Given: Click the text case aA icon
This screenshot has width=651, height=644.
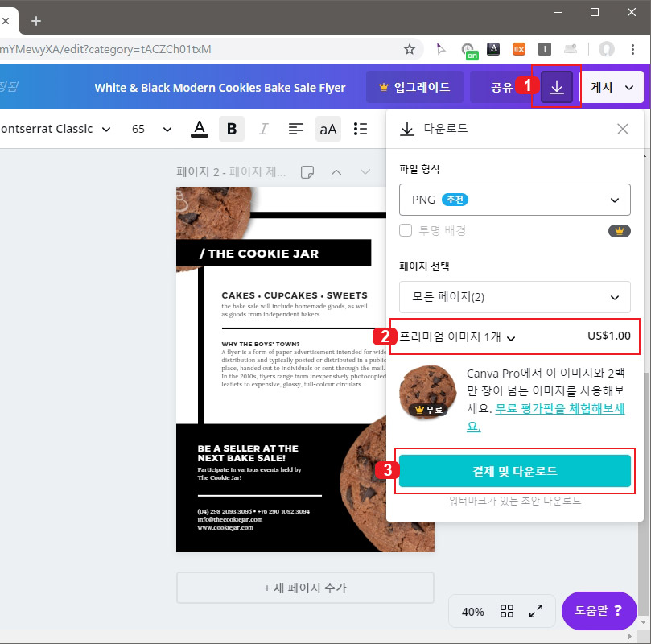Looking at the screenshot, I should (x=328, y=128).
